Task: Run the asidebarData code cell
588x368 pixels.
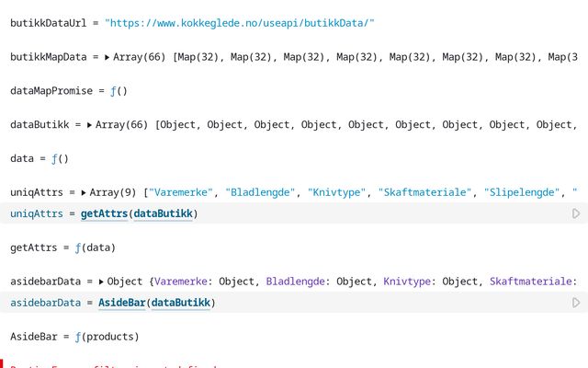Action: 576,303
